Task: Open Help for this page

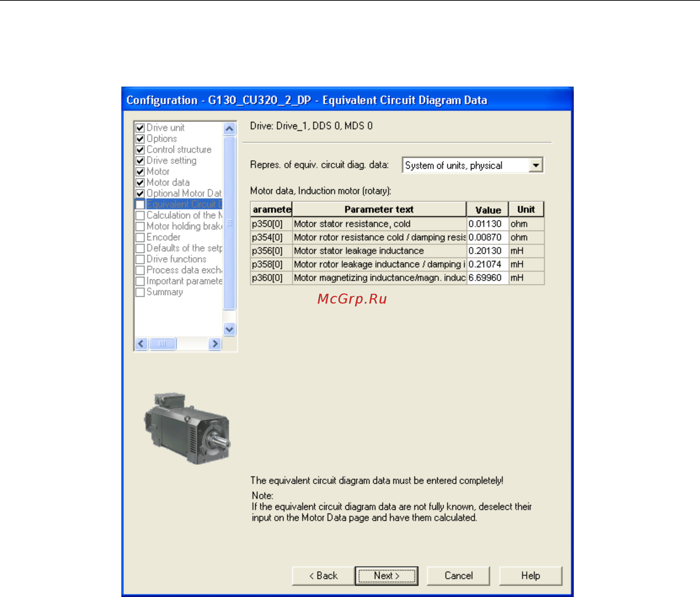Action: point(531,576)
